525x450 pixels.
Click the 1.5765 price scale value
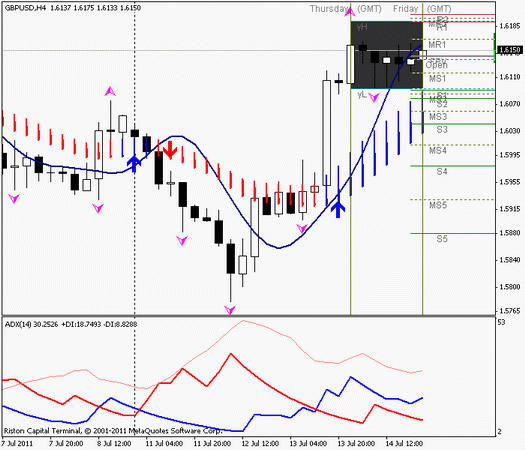tap(510, 311)
